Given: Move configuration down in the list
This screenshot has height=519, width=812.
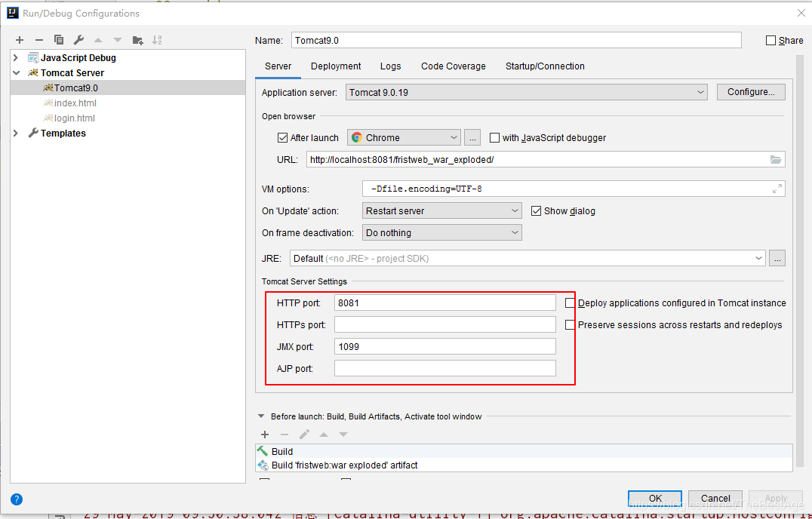Looking at the screenshot, I should (x=118, y=40).
